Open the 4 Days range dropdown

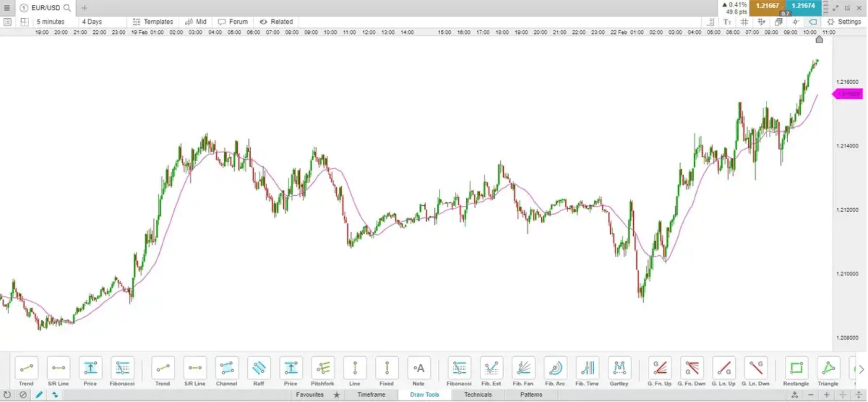92,22
